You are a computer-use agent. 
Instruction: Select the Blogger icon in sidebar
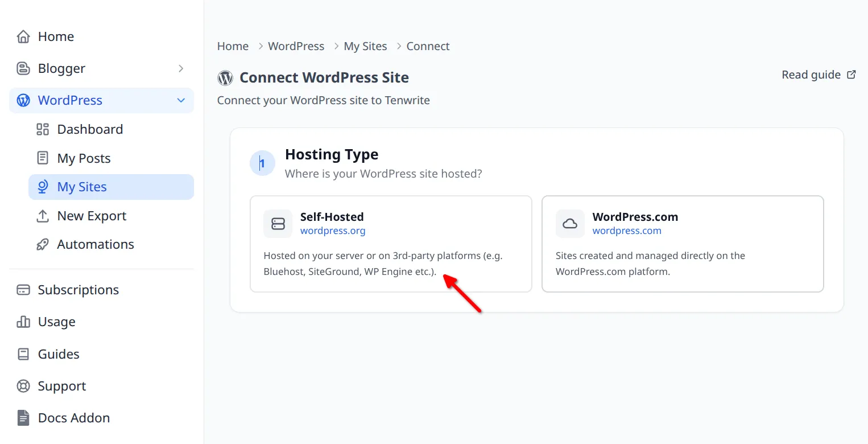pos(23,68)
